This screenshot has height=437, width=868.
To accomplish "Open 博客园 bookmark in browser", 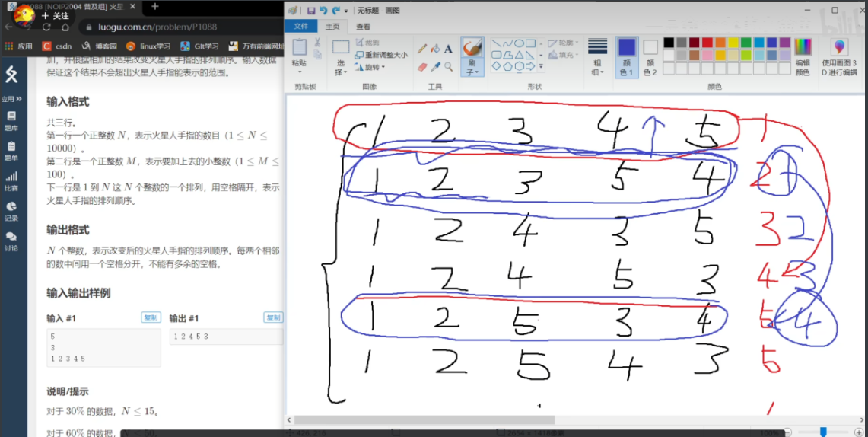I will (99, 46).
